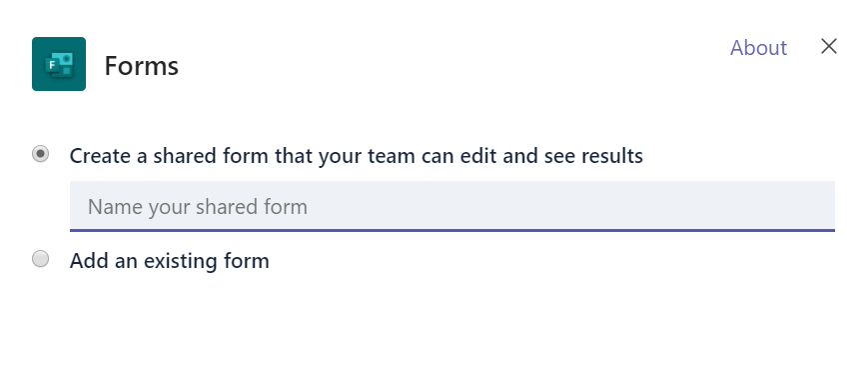Click the teal Forms logo tile

59,64
